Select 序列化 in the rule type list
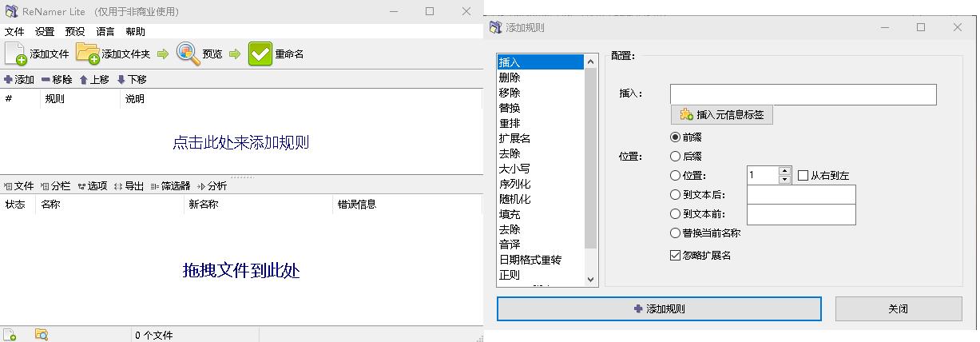Screen dimensions: 980x342 [x=541, y=184]
